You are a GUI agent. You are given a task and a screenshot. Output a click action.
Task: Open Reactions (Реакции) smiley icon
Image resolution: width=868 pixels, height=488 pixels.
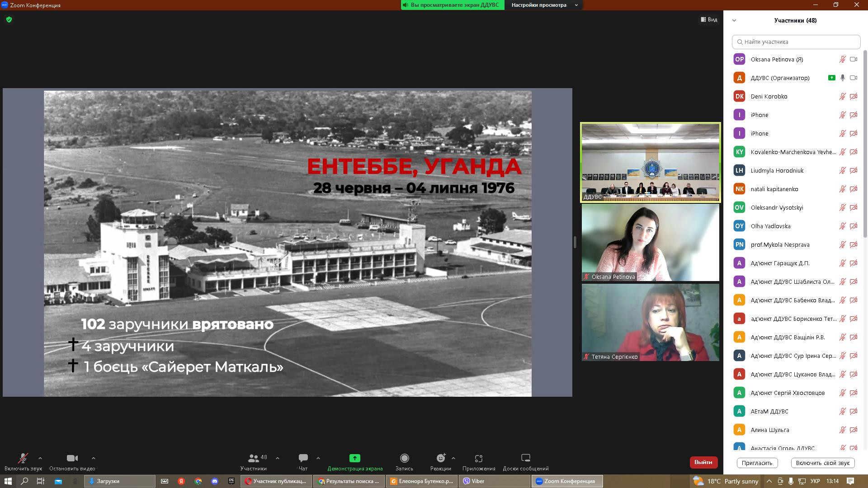coord(440,458)
